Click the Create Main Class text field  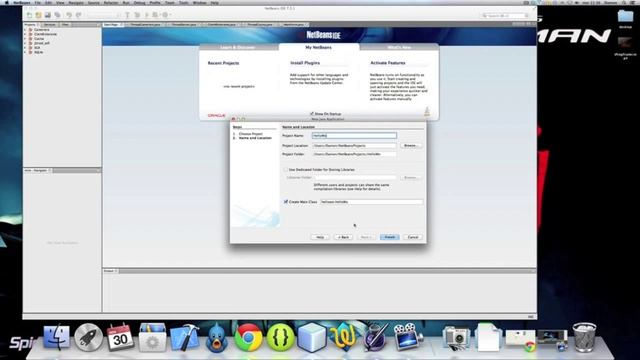(371, 202)
